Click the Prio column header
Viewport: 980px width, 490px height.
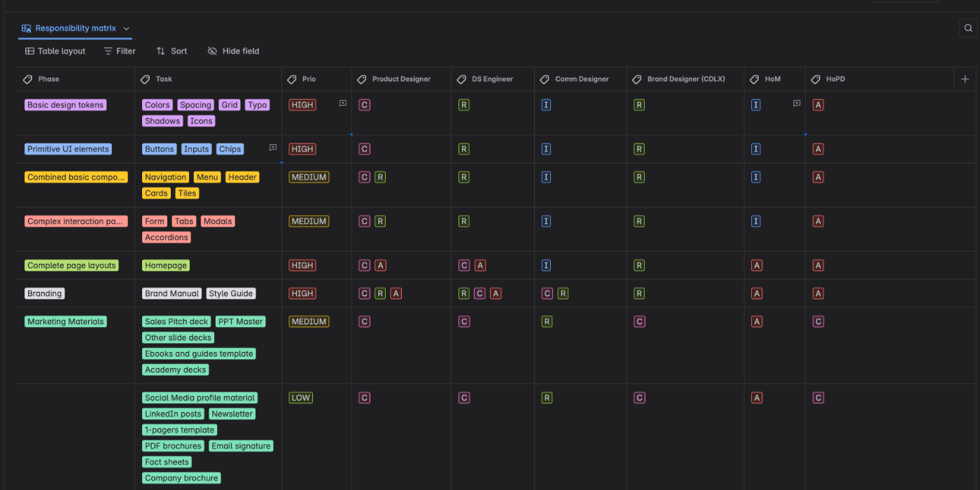click(x=309, y=79)
